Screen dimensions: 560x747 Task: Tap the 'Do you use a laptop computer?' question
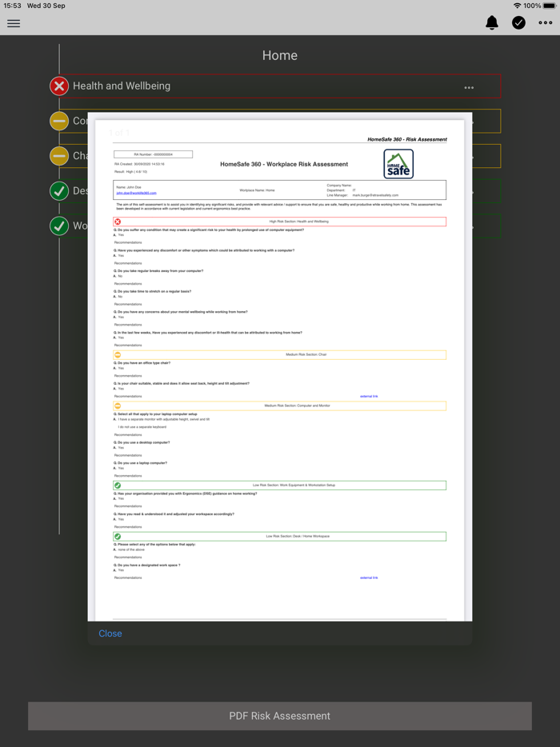(x=140, y=463)
